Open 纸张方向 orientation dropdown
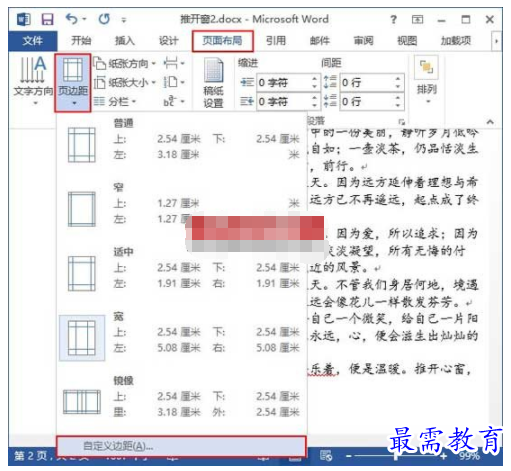Image resolution: width=511 pixels, height=471 pixels. tap(124, 63)
